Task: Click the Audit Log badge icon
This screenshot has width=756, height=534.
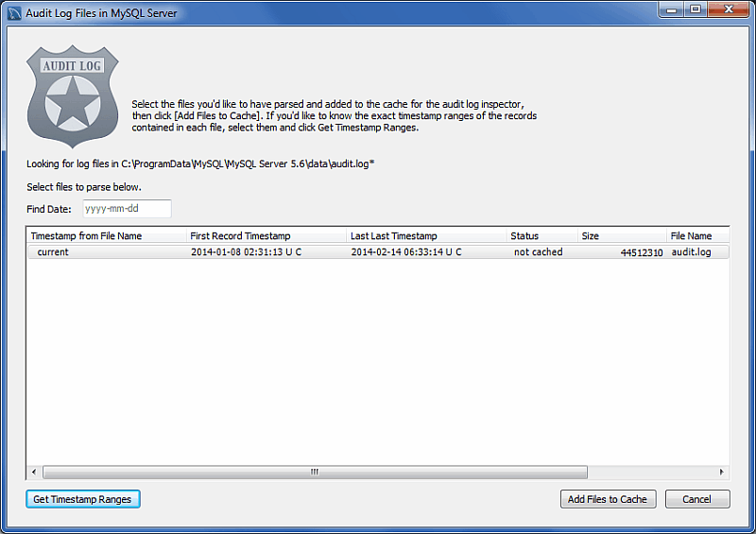Action: [73, 96]
